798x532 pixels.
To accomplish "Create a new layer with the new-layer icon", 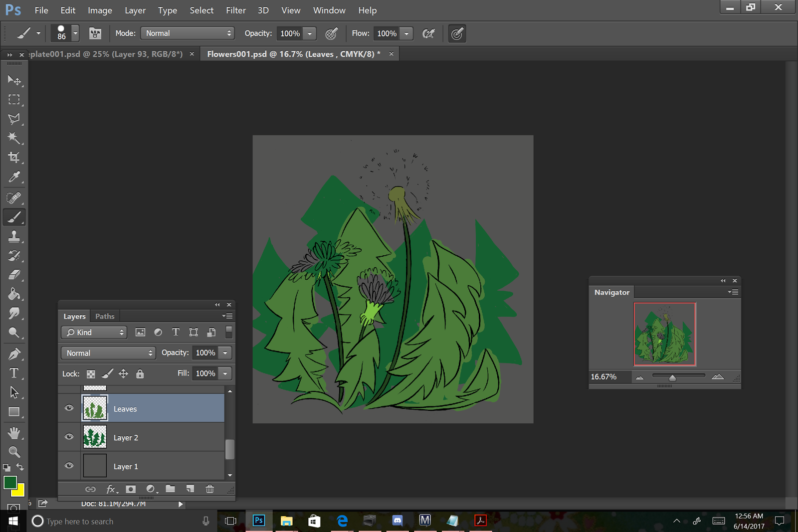I will [190, 489].
